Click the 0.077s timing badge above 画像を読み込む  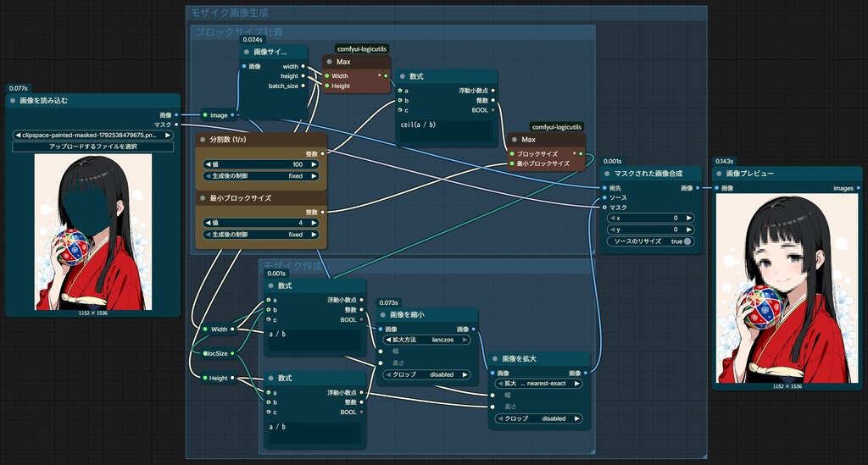point(19,88)
